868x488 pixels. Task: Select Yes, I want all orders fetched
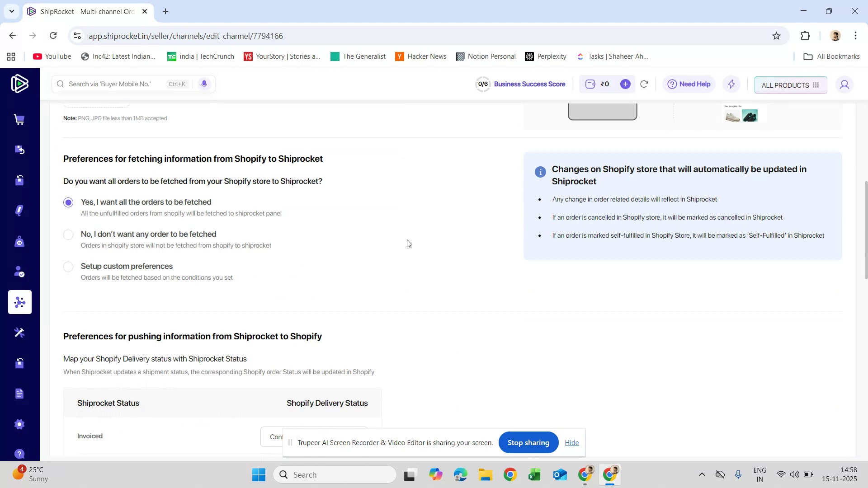(x=68, y=202)
